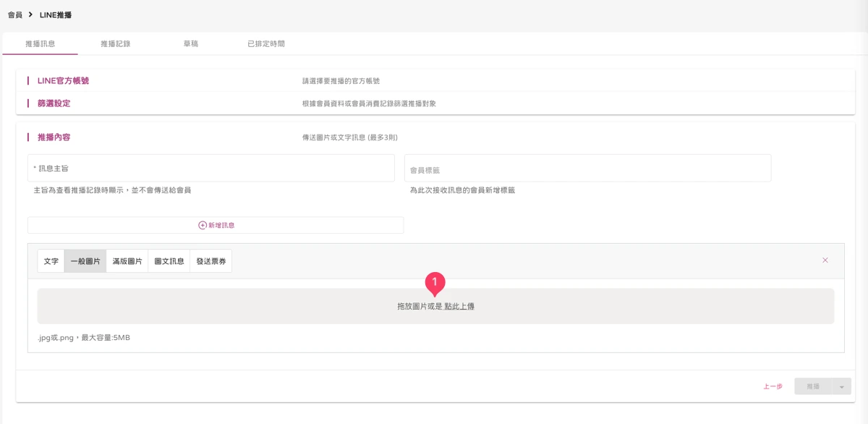Focus the 訊息主旨 input field

[x=211, y=168]
